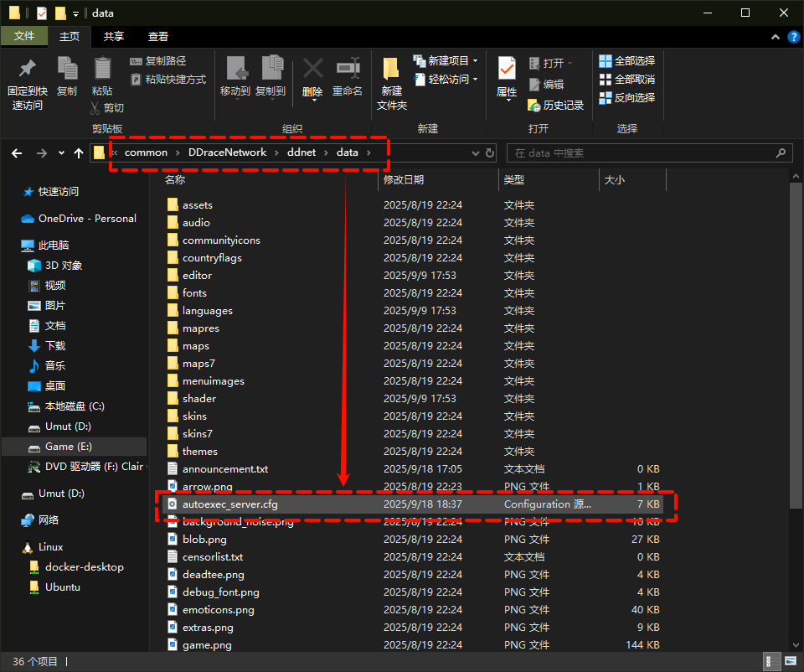This screenshot has width=804, height=672.
Task: Select the emoticons.png file
Action: click(413, 610)
